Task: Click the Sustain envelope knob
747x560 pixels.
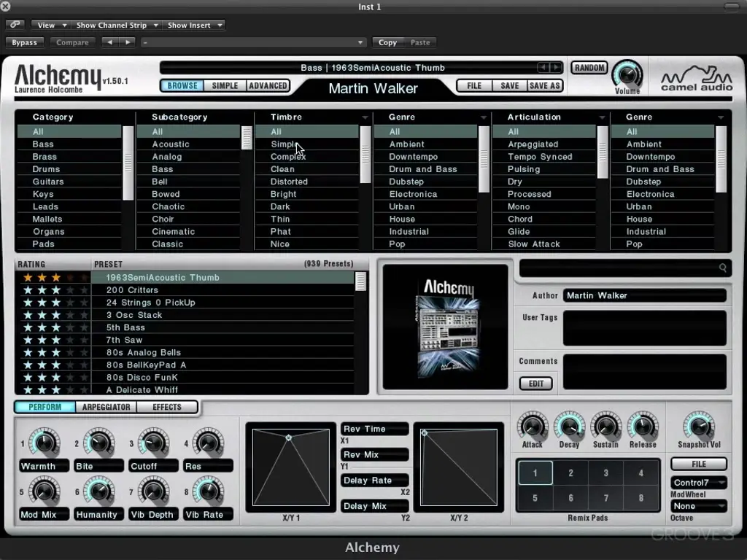Action: click(x=606, y=426)
